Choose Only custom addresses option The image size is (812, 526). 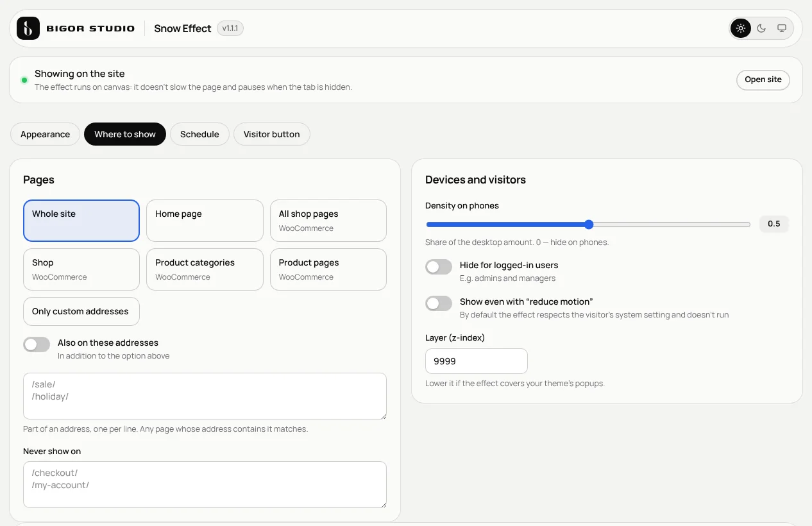[81, 311]
